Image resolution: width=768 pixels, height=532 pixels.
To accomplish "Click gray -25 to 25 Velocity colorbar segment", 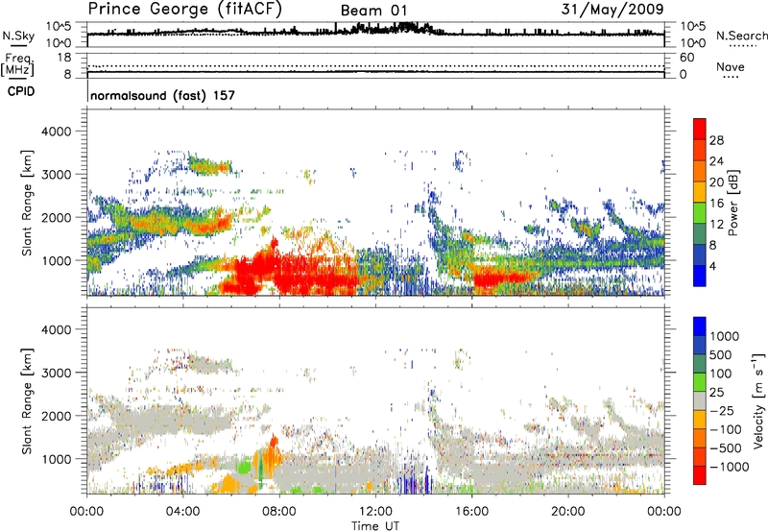I will point(700,400).
